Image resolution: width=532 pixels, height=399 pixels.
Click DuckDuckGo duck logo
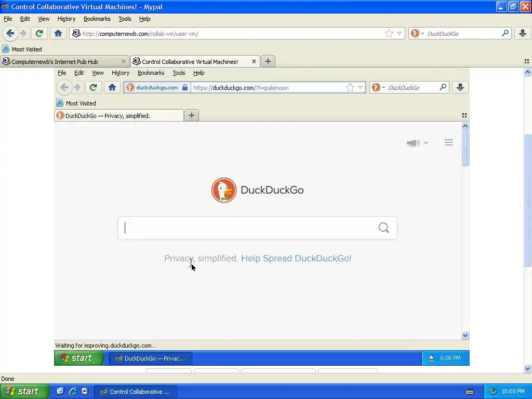223,190
